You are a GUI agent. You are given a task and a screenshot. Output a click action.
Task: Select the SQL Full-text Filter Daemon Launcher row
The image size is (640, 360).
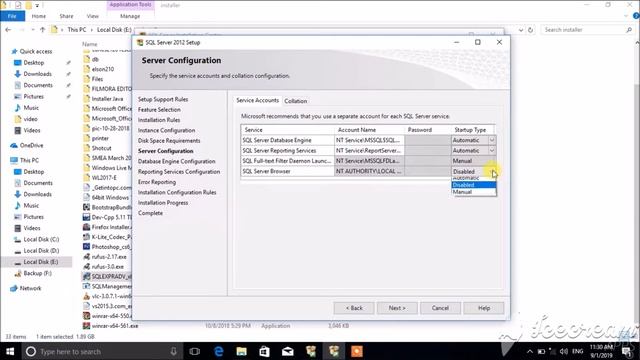point(287,161)
